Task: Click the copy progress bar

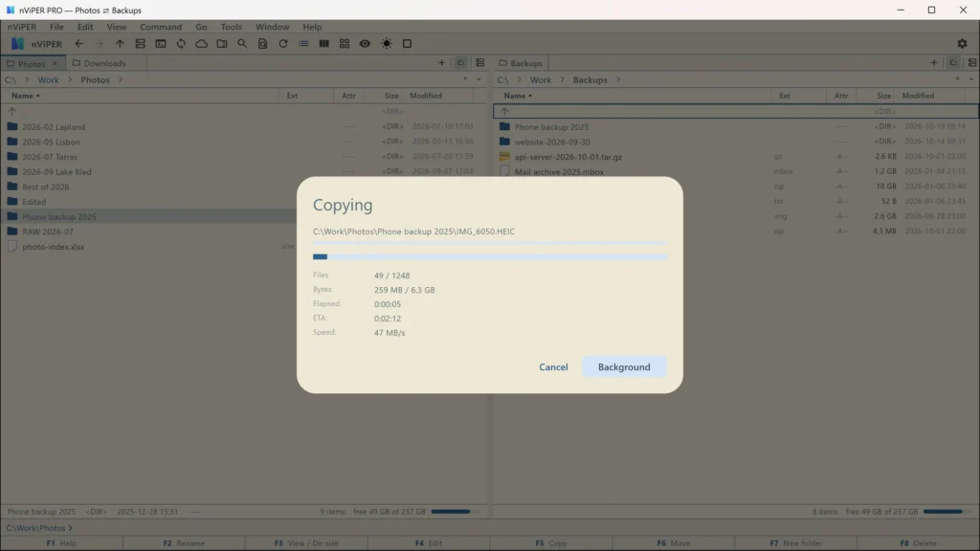Action: pos(490,256)
